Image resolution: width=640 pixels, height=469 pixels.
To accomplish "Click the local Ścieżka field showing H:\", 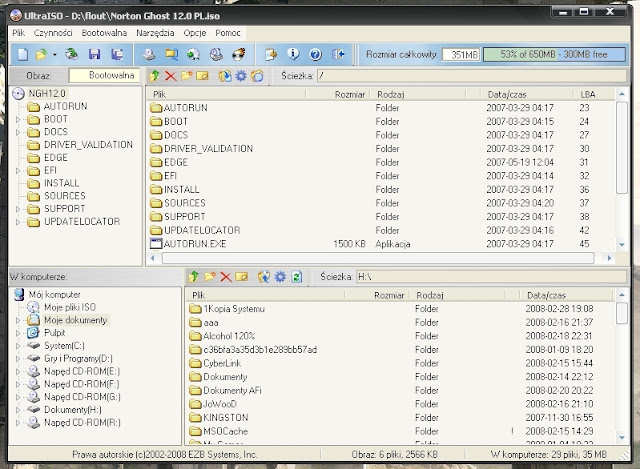I will pos(491,277).
